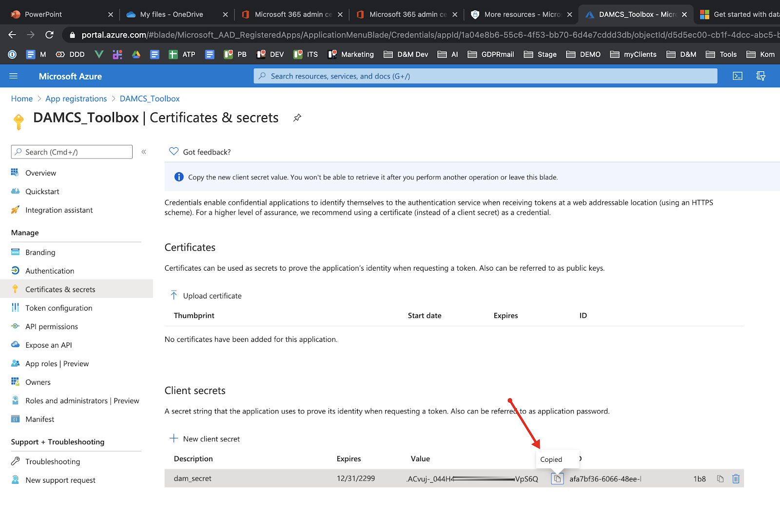Click the Got feedback? link
780x532 pixels.
pyautogui.click(x=207, y=152)
